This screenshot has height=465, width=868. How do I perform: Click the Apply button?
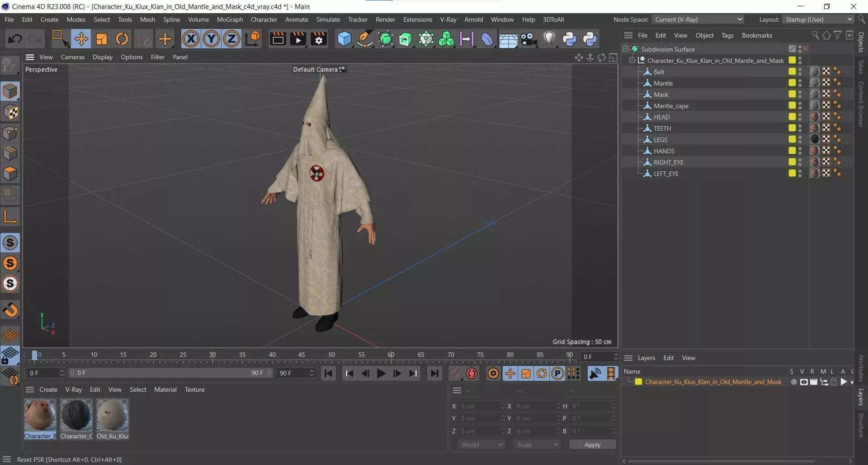click(x=592, y=445)
